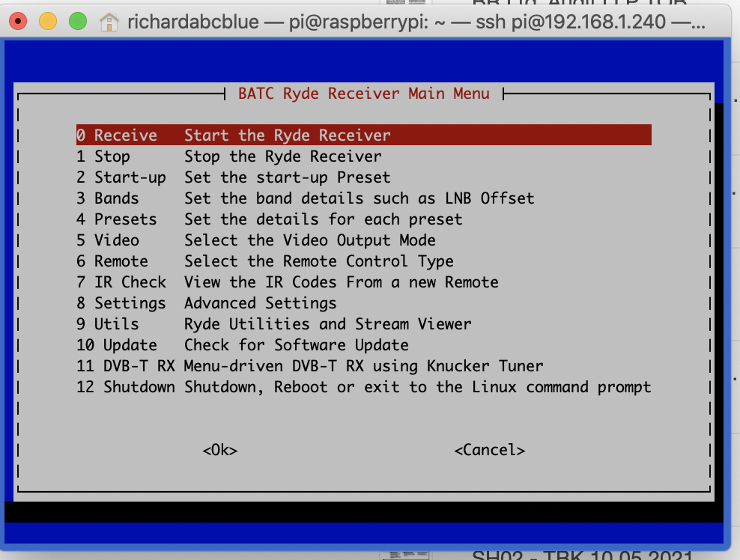The height and width of the screenshot is (560, 740).
Task: Click the <Cancel> button
Action: (x=489, y=450)
